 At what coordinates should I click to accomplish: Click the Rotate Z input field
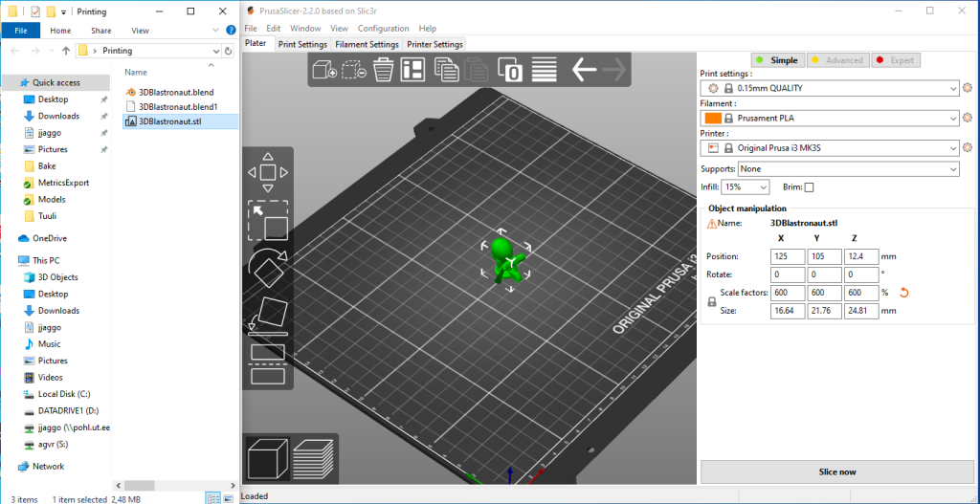(x=861, y=274)
